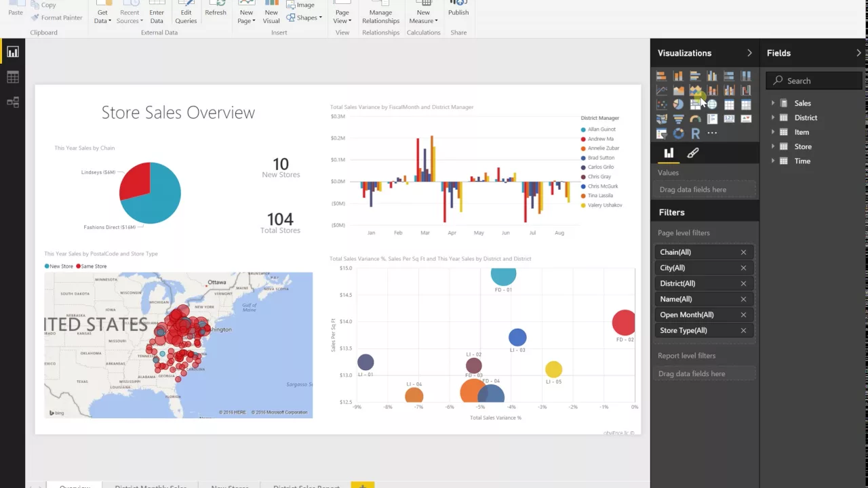
Task: Open the Format tab (paint roller)
Action: tap(692, 153)
